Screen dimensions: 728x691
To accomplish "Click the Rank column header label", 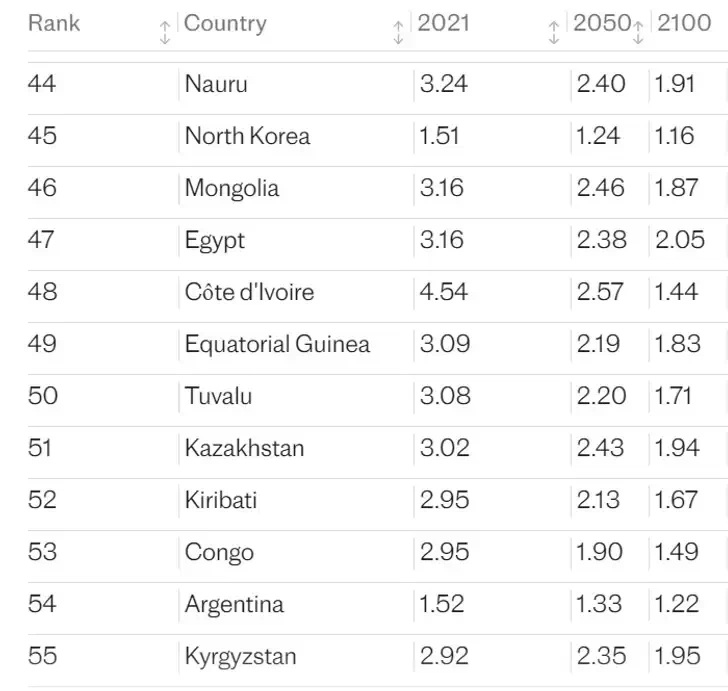I will click(x=54, y=23).
